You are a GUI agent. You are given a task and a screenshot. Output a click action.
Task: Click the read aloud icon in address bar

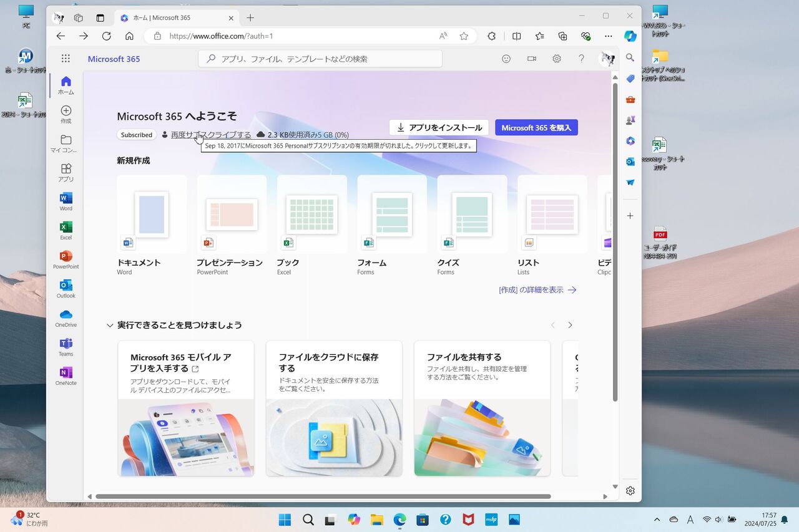(x=443, y=36)
